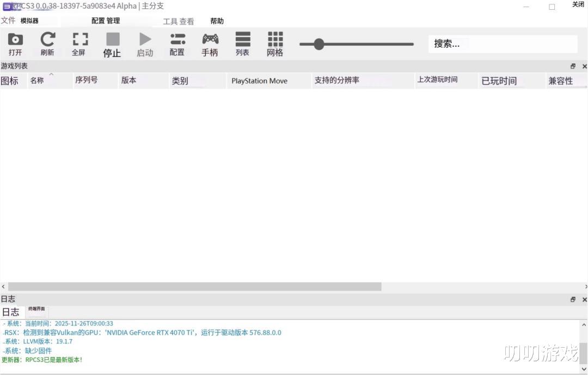Sort by the 图标 column header
This screenshot has width=588, height=375.
click(x=14, y=80)
